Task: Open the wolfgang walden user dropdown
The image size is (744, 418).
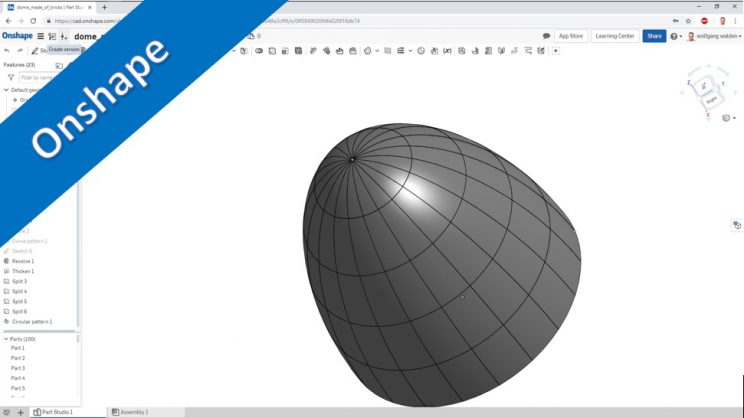Action: (713, 36)
